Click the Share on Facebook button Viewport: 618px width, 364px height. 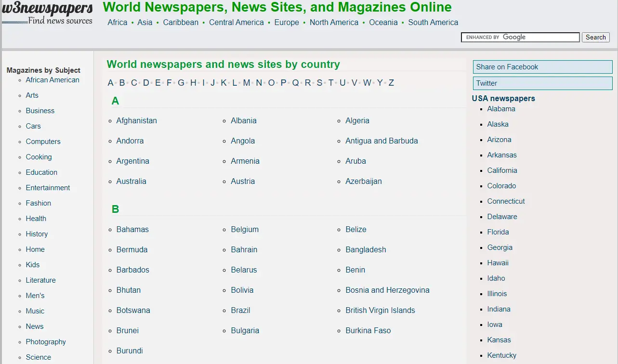[x=542, y=67]
